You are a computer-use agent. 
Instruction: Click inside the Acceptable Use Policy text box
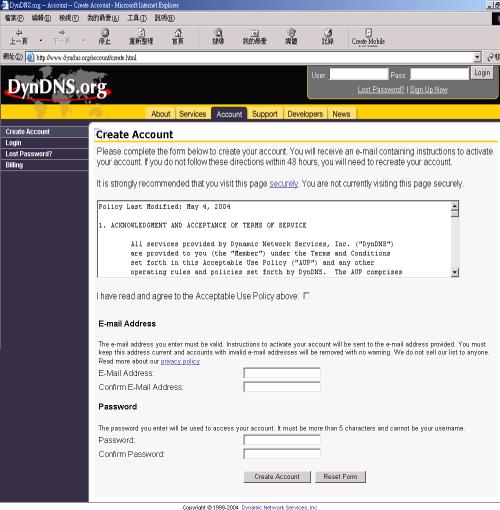pos(274,239)
